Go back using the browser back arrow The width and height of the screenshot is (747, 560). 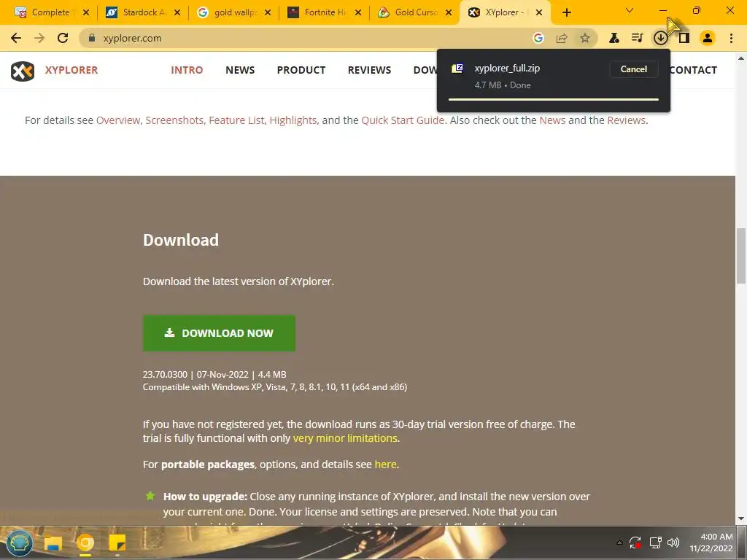[16, 38]
